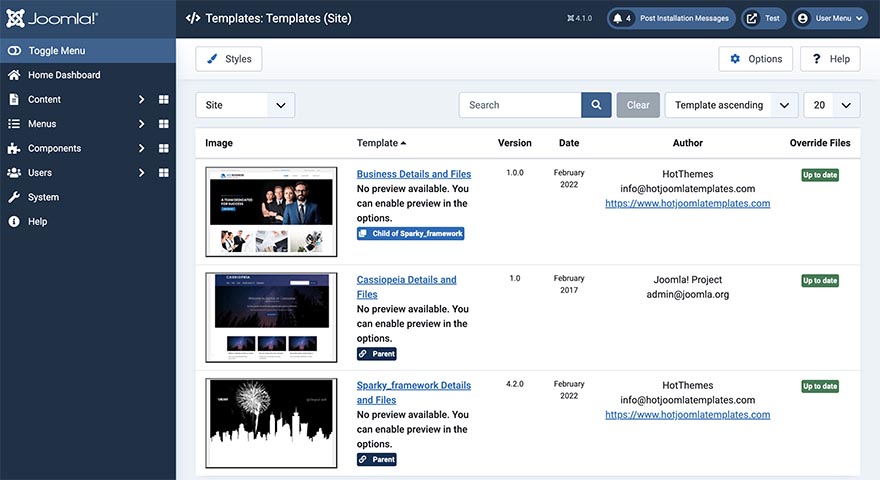Click the magnifier search button
The image size is (880, 480).
coord(597,105)
